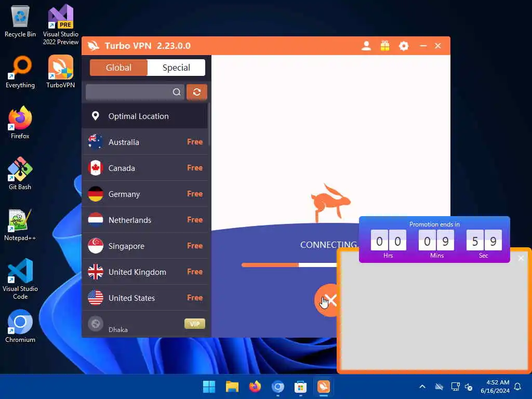Click the globe icon beside Dhaka
Image resolution: width=532 pixels, height=399 pixels.
click(x=96, y=324)
